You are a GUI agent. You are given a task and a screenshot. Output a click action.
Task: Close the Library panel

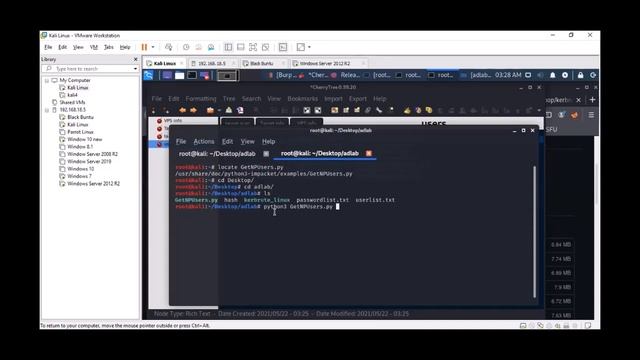[136, 59]
